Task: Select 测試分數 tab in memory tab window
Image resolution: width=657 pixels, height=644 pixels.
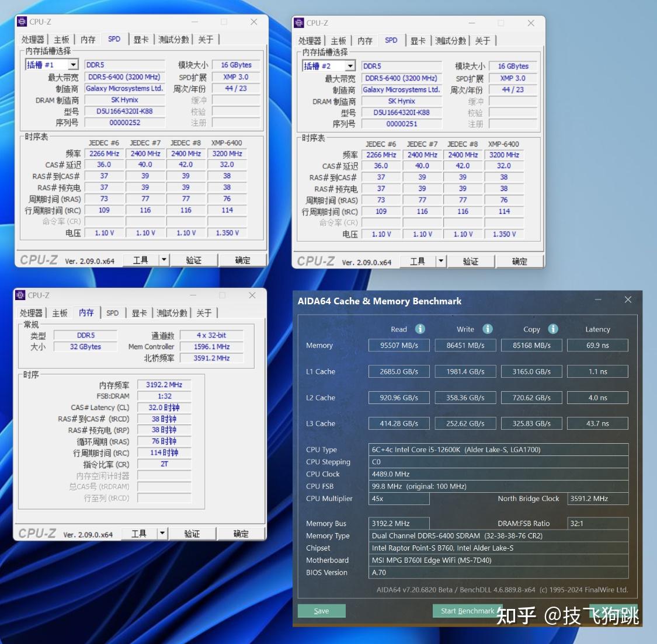Action: [x=172, y=313]
